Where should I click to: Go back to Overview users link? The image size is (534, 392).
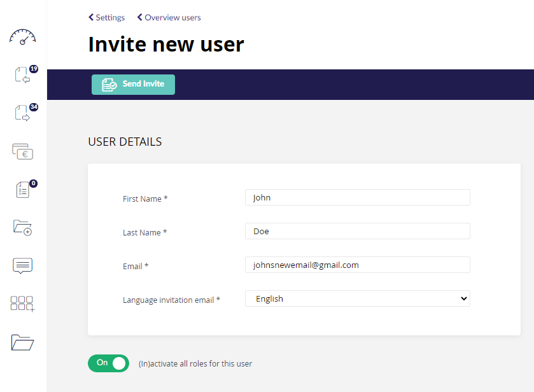pos(169,17)
